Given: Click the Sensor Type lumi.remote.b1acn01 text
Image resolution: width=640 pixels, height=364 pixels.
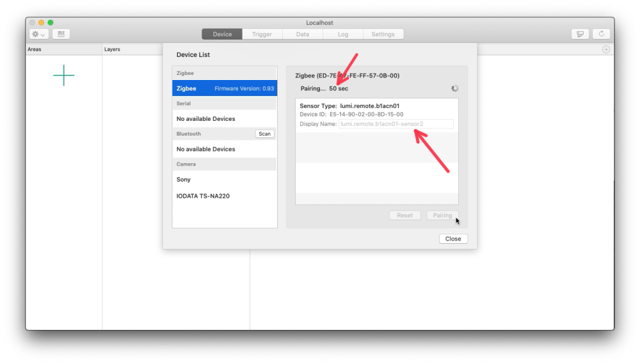Looking at the screenshot, I should [349, 106].
